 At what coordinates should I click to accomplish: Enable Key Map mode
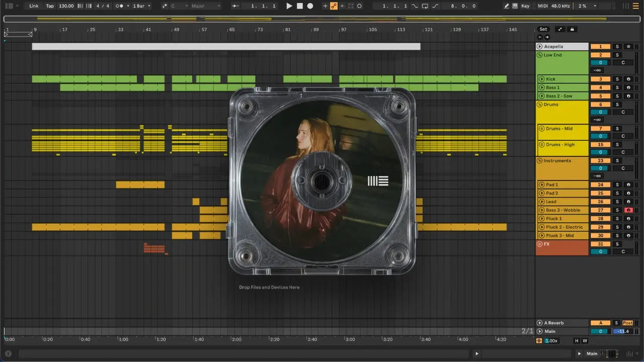click(x=525, y=6)
